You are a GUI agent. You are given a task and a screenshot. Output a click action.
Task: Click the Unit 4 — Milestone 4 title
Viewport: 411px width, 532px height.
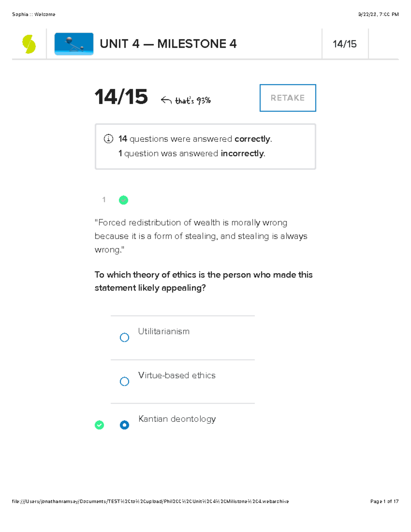click(x=168, y=44)
